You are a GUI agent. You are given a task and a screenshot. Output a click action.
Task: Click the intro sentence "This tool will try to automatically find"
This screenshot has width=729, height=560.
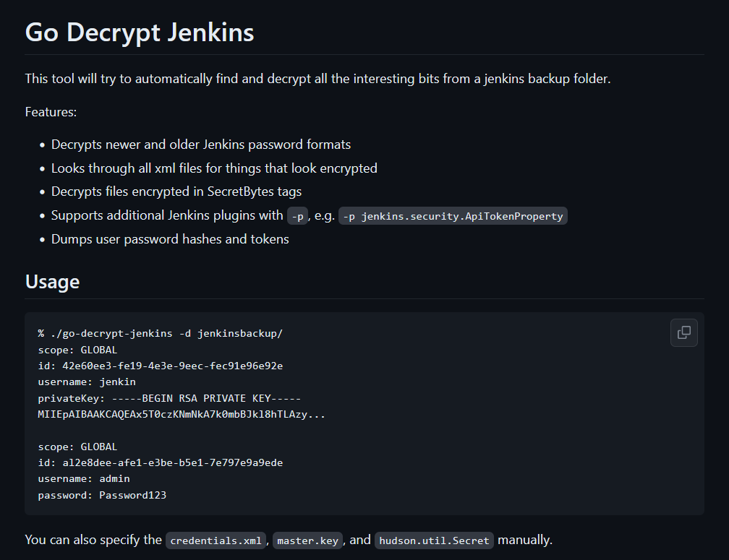(x=318, y=79)
